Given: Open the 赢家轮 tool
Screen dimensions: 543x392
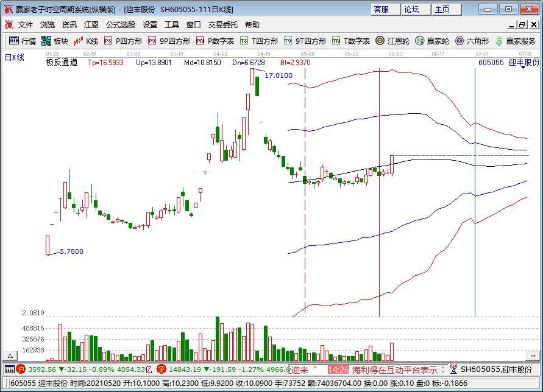Looking at the screenshot, I should click(432, 41).
